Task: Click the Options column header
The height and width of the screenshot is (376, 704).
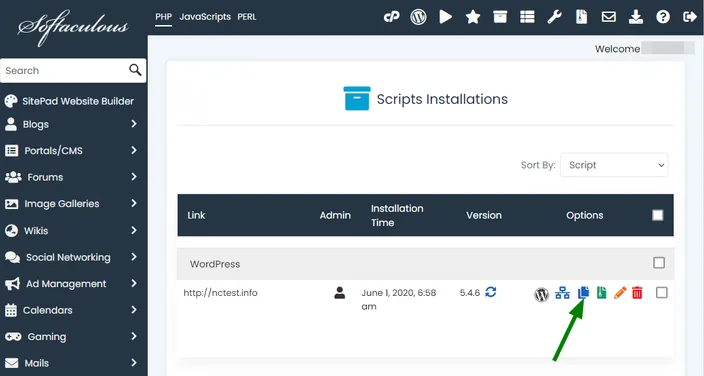Action: click(585, 215)
